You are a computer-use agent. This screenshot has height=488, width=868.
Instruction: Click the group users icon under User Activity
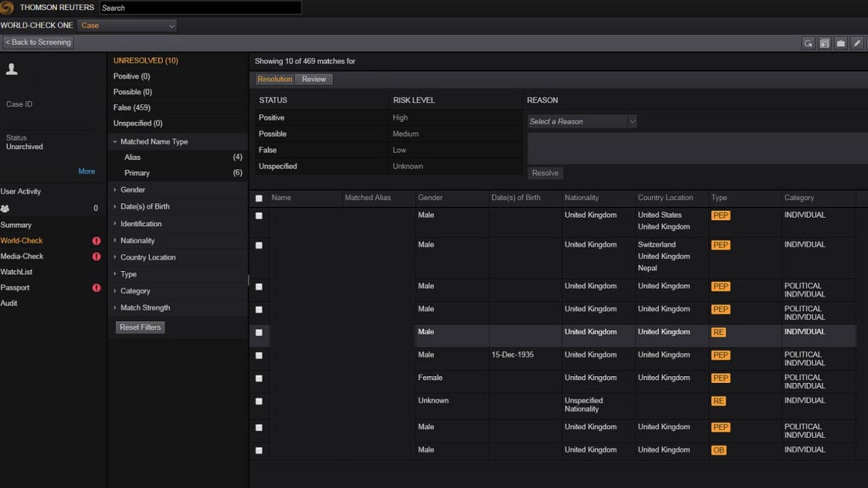(x=5, y=208)
